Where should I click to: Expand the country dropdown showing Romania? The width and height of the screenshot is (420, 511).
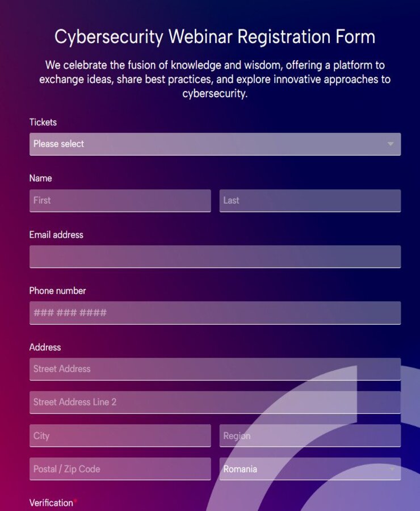pyautogui.click(x=309, y=469)
